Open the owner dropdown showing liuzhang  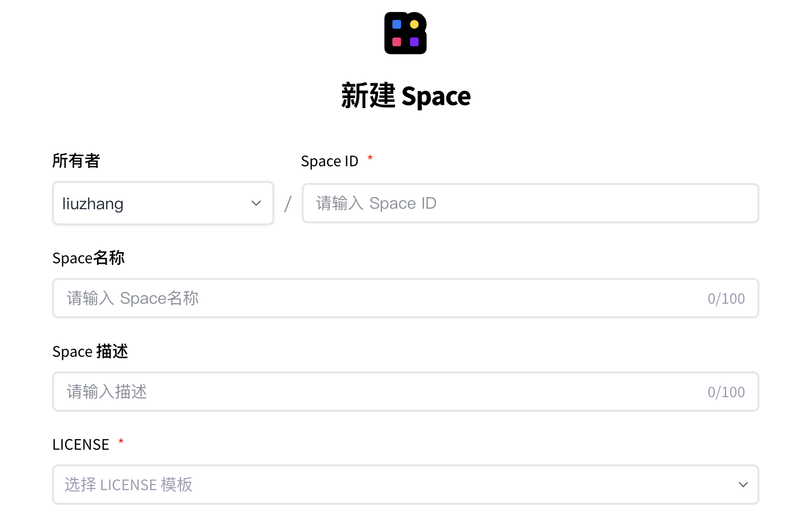pos(163,203)
